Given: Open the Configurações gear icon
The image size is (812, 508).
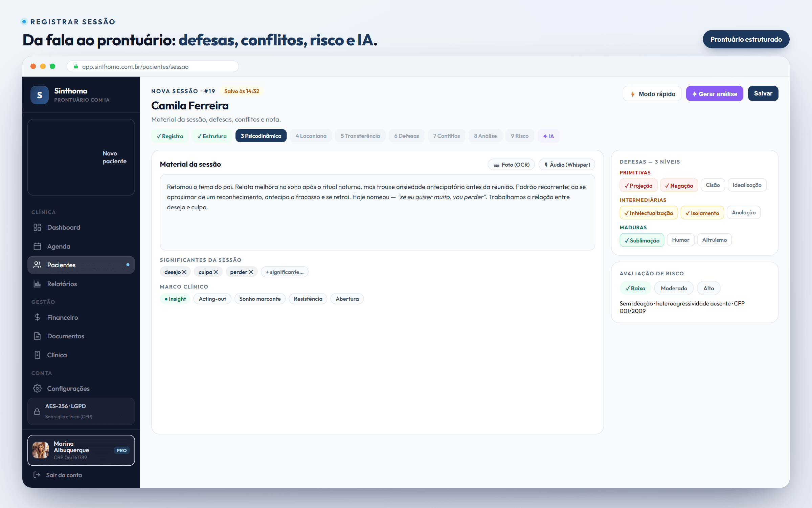Looking at the screenshot, I should click(37, 388).
